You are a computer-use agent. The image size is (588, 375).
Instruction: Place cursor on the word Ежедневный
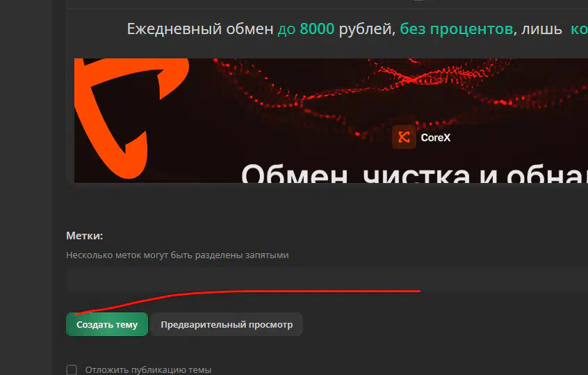pos(174,29)
